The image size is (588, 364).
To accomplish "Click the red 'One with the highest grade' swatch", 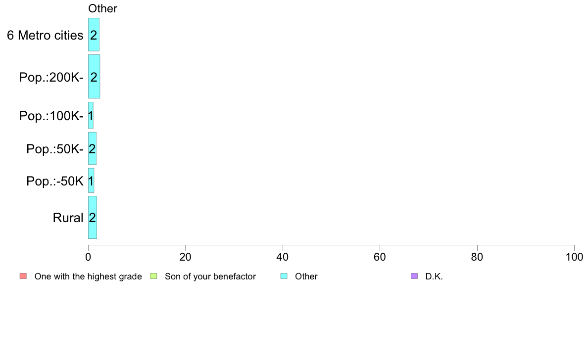I will click(x=23, y=276).
